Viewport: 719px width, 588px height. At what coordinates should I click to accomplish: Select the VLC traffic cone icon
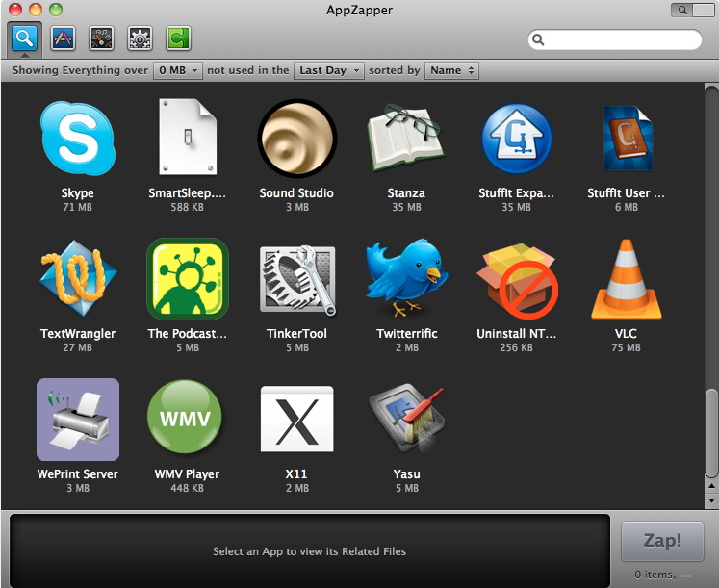coord(626,279)
